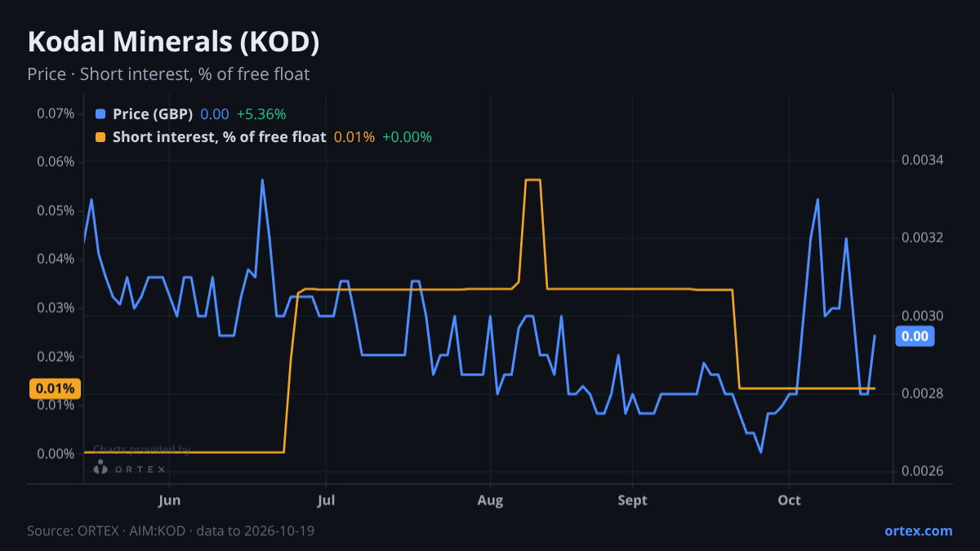The width and height of the screenshot is (980, 551).
Task: Click the 0.02% left axis label
Action: click(x=56, y=357)
